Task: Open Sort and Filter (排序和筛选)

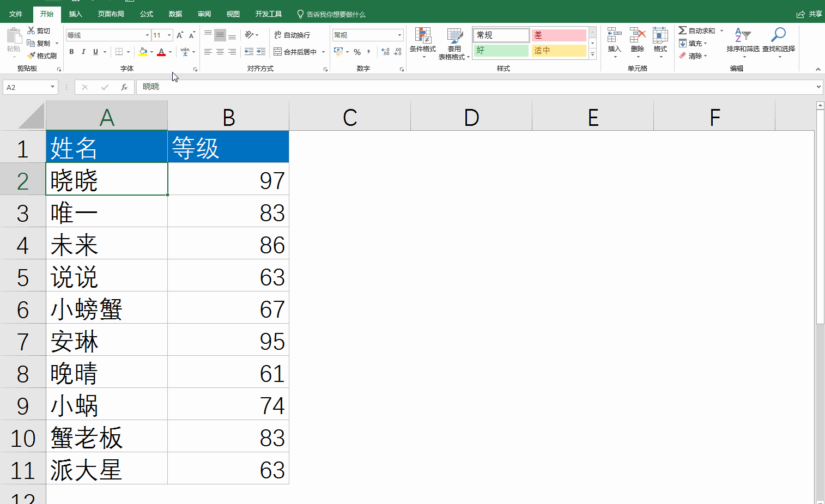Action: (742, 37)
